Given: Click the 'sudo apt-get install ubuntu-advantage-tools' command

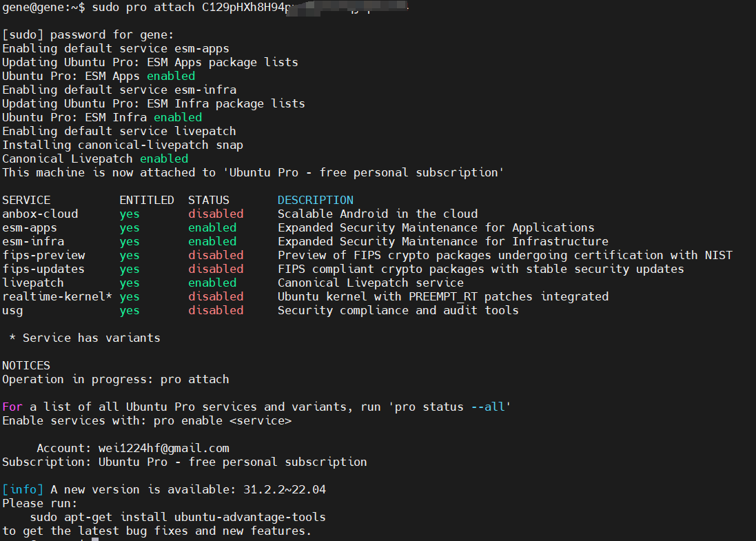Looking at the screenshot, I should (178, 517).
